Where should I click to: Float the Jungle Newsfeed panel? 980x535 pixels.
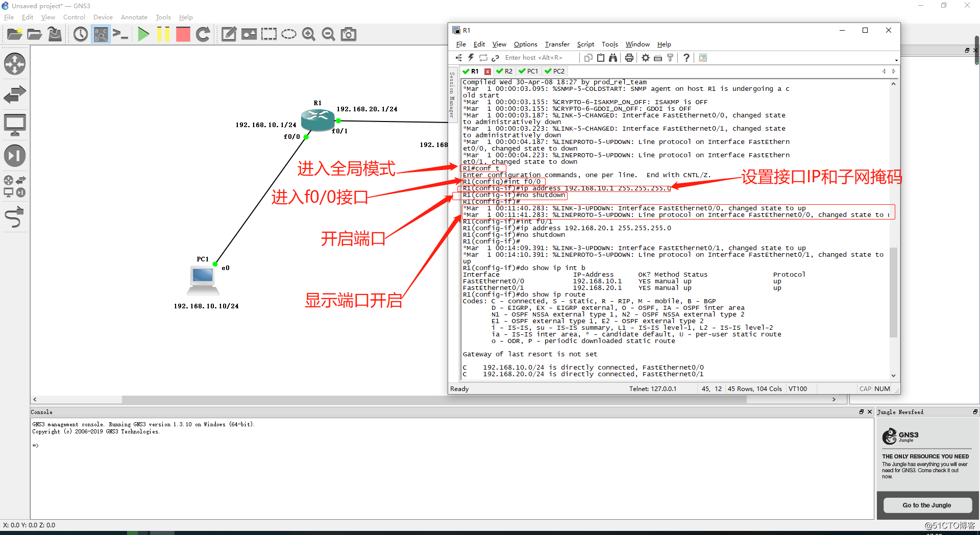975,411
